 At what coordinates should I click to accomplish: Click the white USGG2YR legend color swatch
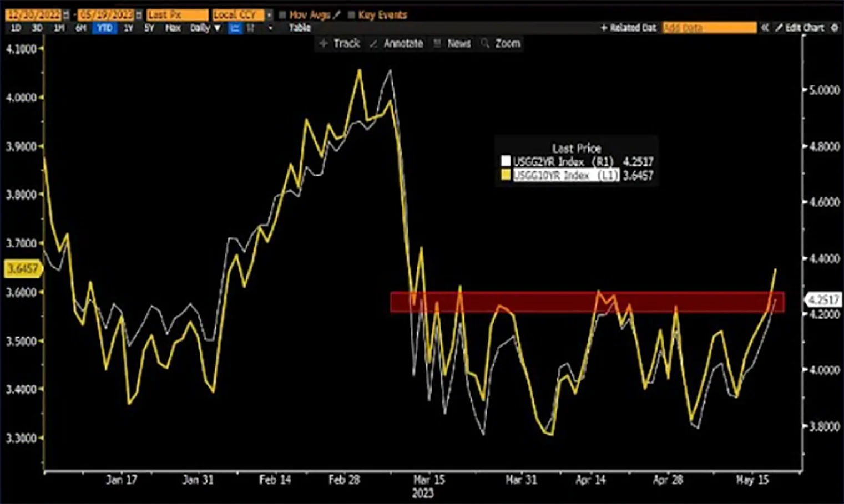(x=506, y=161)
